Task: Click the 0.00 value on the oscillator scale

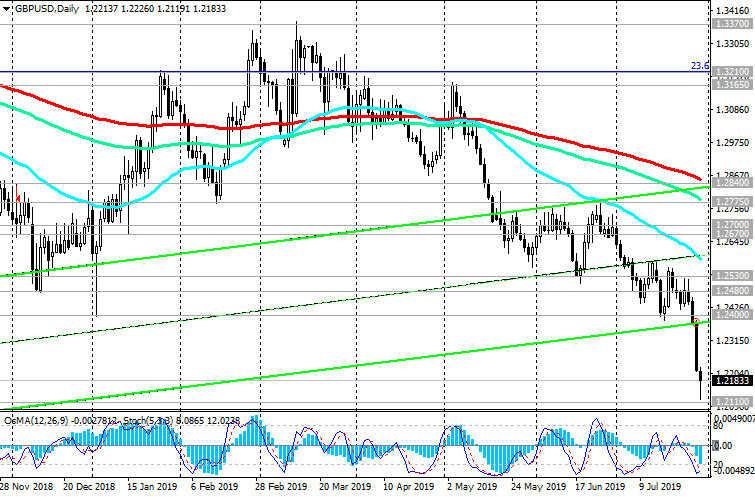Action: click(x=722, y=446)
